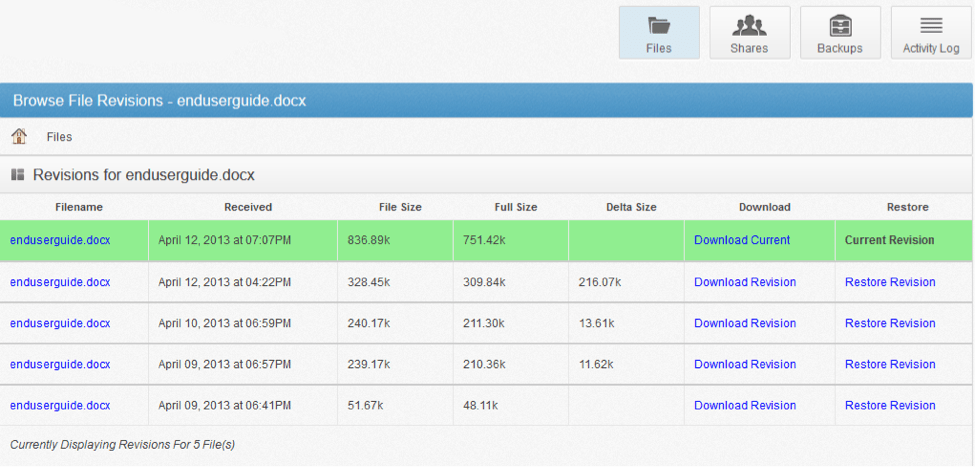Open enduserguide.docx filename dated April 09 06:41PM
The image size is (975, 467).
click(60, 405)
